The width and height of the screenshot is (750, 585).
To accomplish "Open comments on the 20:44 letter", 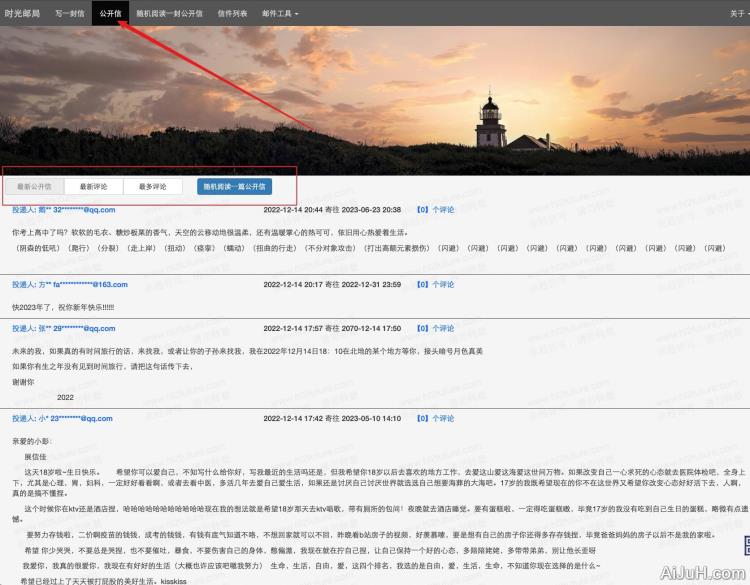I will (x=435, y=210).
